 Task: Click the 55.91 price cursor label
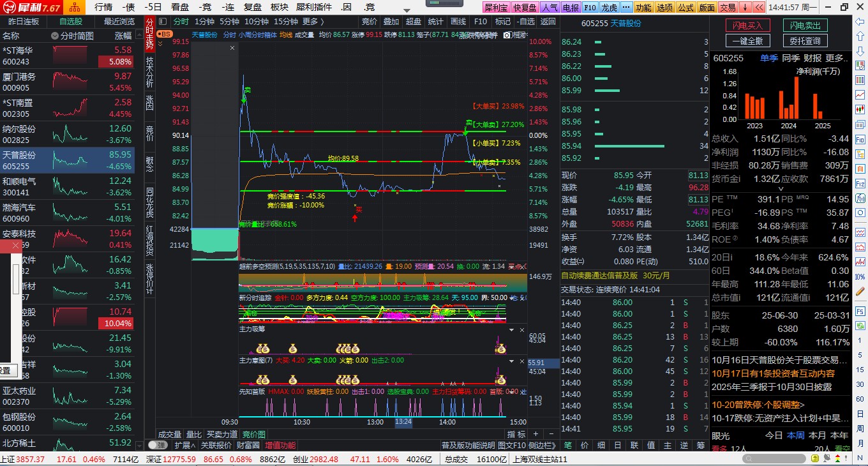click(544, 362)
